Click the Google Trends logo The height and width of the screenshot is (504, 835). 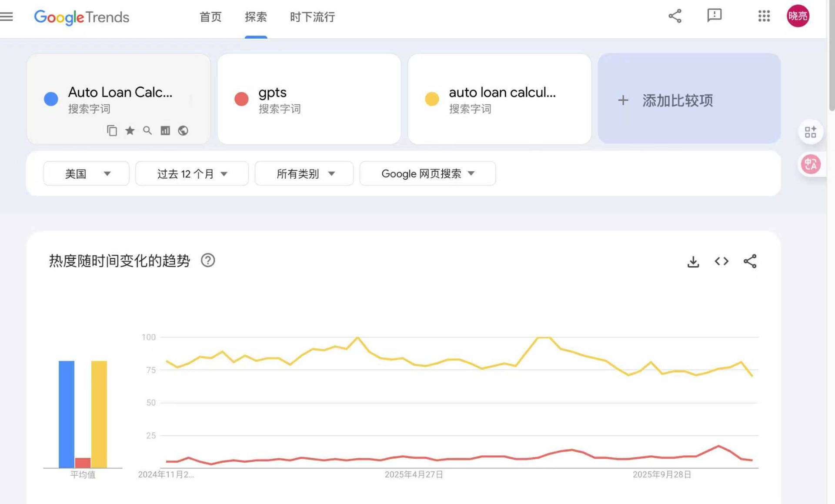81,17
